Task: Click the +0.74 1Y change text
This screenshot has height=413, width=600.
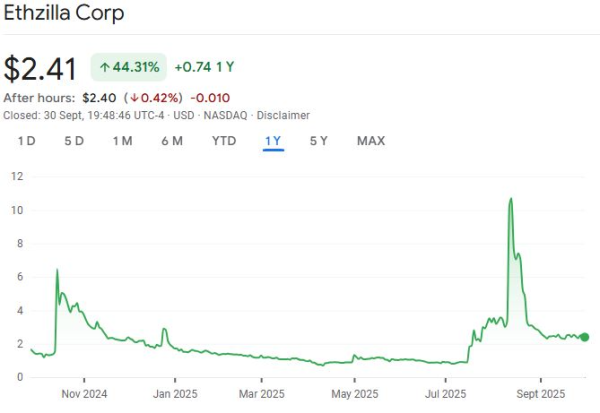Action: (202, 67)
